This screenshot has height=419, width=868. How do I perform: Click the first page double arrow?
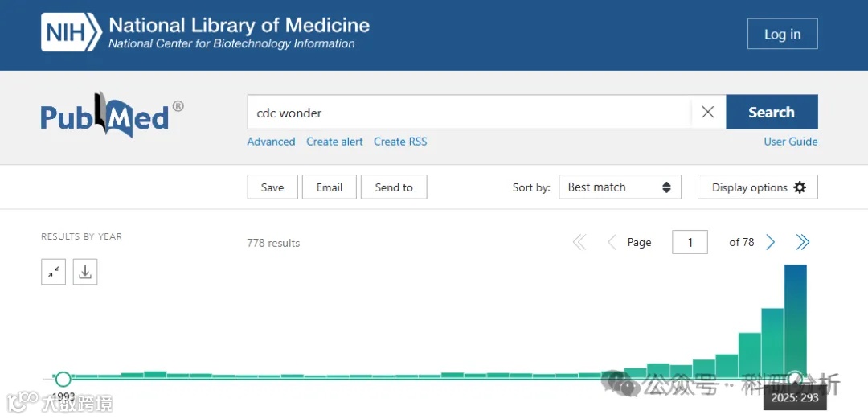[x=579, y=242]
